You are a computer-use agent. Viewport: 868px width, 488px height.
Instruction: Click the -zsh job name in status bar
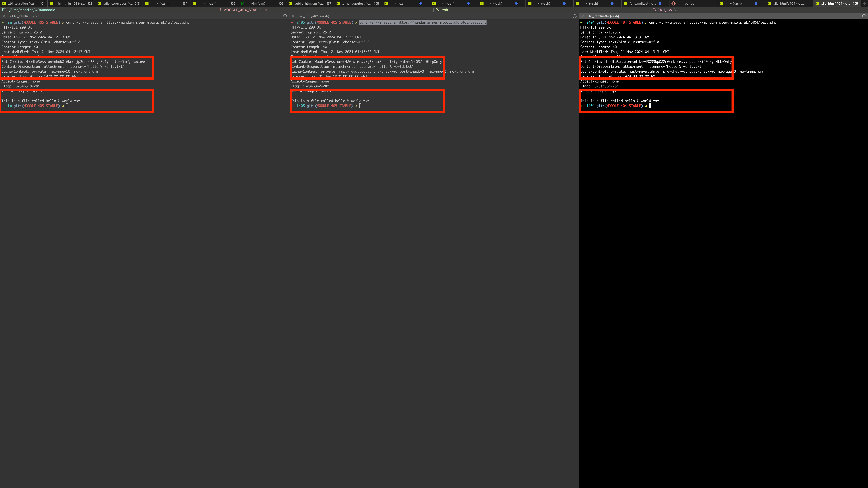coord(444,10)
